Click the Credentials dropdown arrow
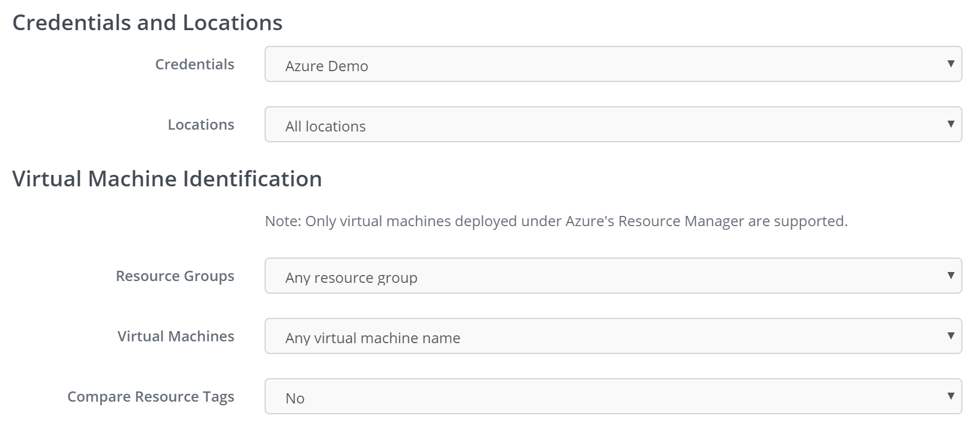This screenshot has width=980, height=427. (950, 64)
